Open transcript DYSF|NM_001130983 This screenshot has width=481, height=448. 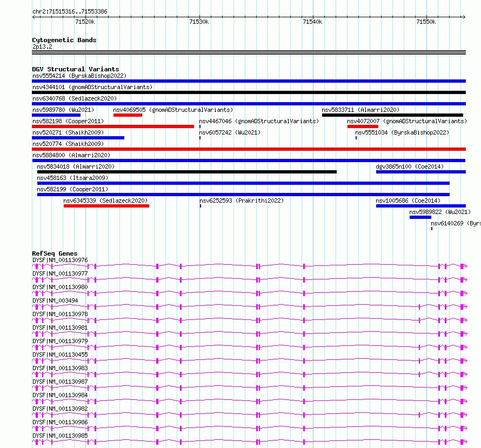click(x=60, y=368)
